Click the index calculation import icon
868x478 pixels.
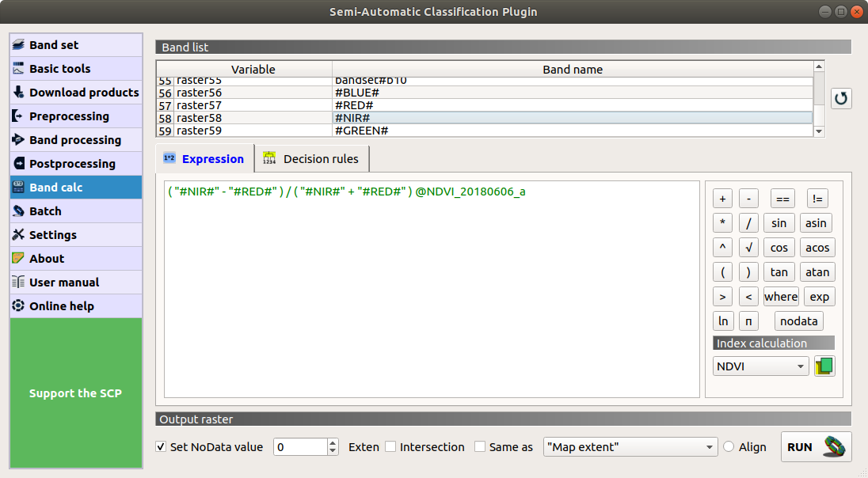click(824, 366)
